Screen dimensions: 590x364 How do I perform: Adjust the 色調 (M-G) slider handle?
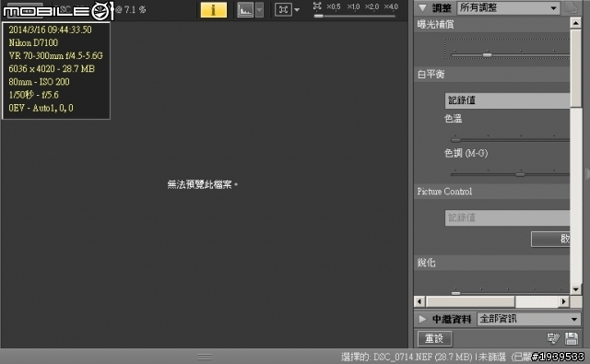[520, 174]
